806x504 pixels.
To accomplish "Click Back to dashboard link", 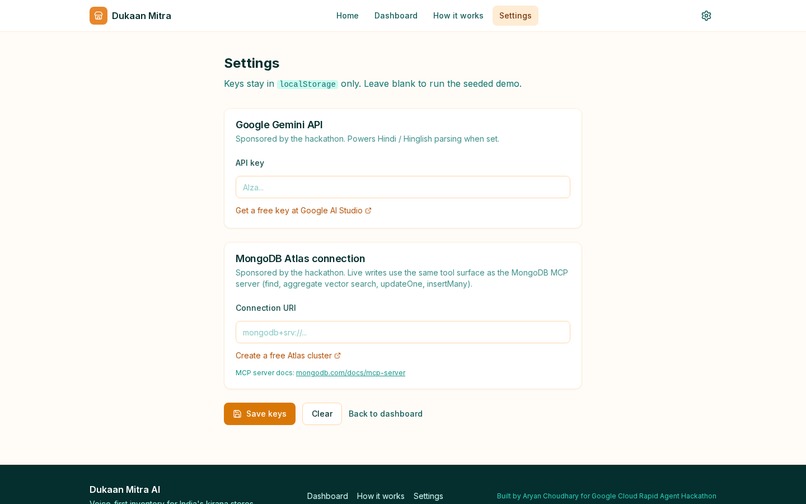I will tap(386, 413).
